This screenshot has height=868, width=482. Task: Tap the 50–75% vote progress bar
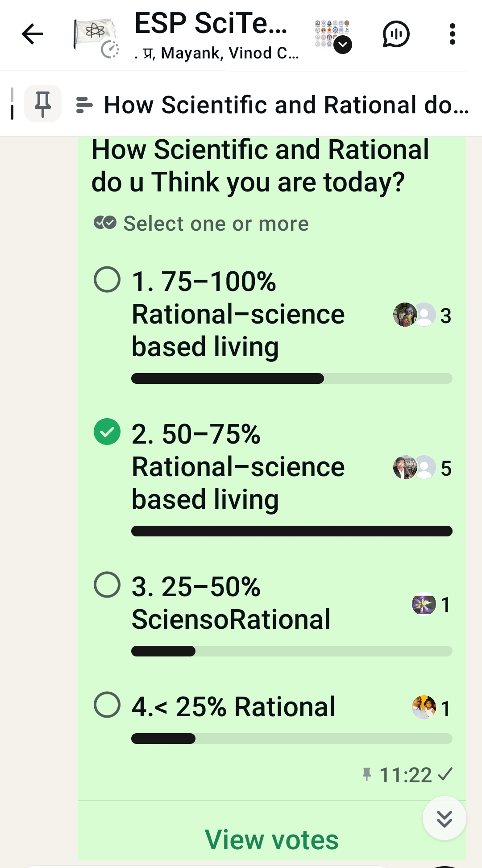[x=291, y=531]
